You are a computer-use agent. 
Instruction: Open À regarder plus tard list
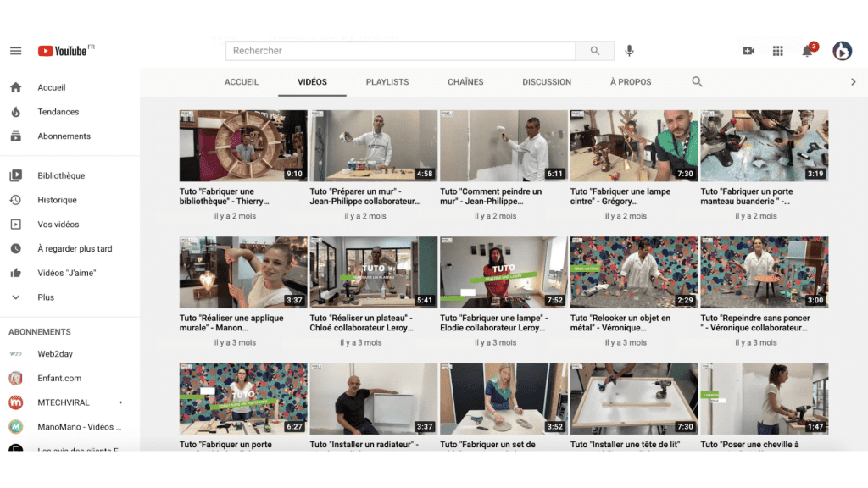click(x=75, y=248)
